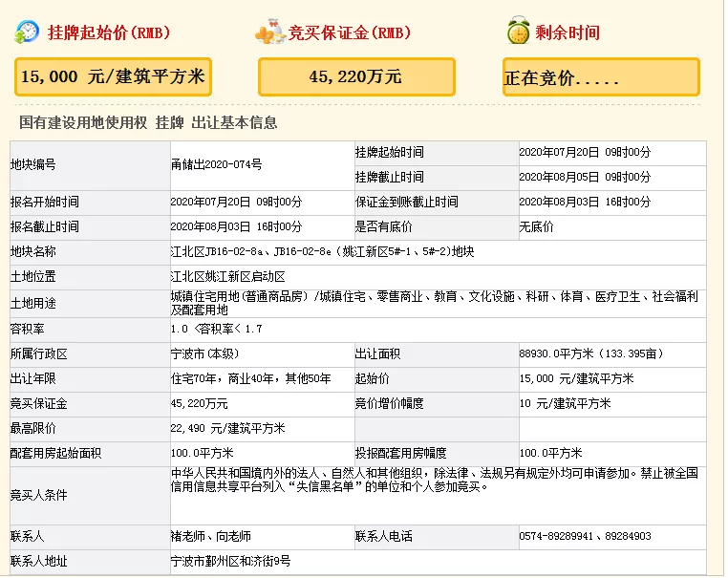Click the 竞买保证金 table row label
The width and height of the screenshot is (728, 578).
[39, 404]
